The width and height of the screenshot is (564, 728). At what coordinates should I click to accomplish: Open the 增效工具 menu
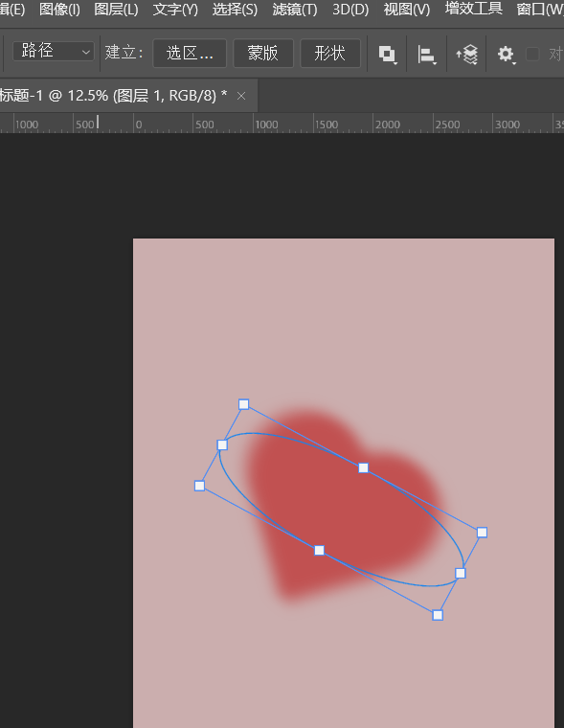pyautogui.click(x=473, y=9)
